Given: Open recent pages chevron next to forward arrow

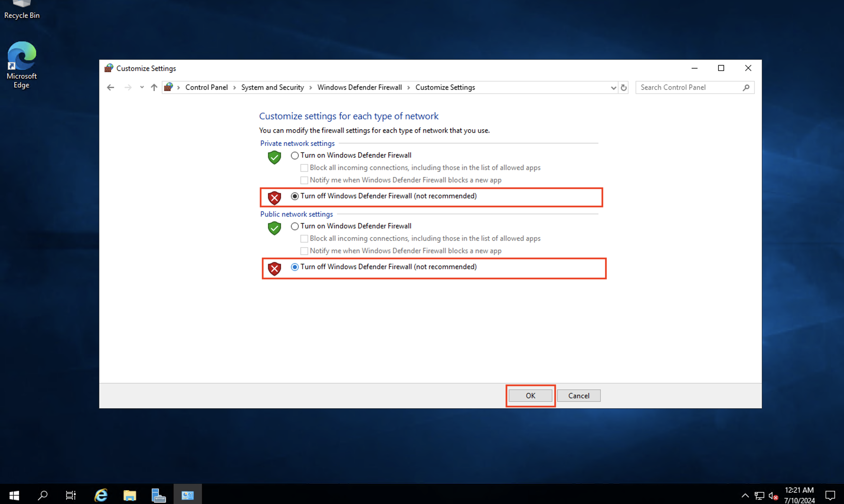Looking at the screenshot, I should point(142,87).
